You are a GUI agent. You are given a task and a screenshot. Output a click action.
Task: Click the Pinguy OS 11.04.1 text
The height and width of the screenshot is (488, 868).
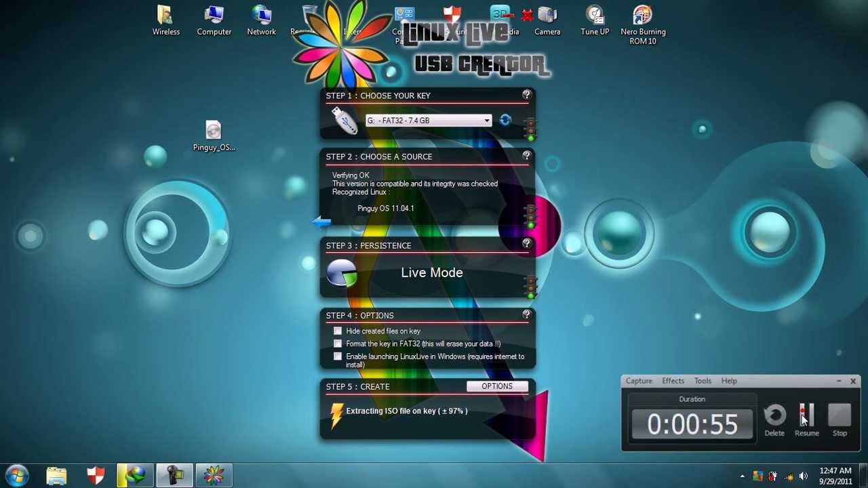(385, 208)
